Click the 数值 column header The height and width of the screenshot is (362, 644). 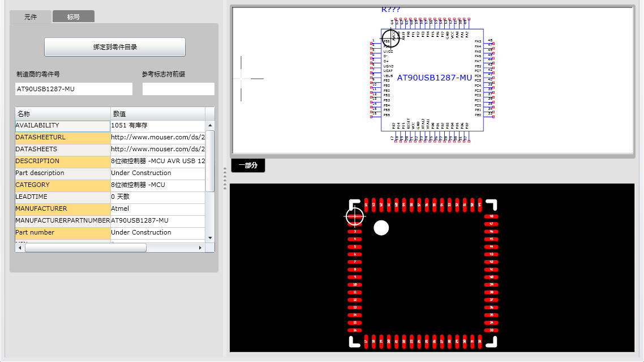(158, 113)
